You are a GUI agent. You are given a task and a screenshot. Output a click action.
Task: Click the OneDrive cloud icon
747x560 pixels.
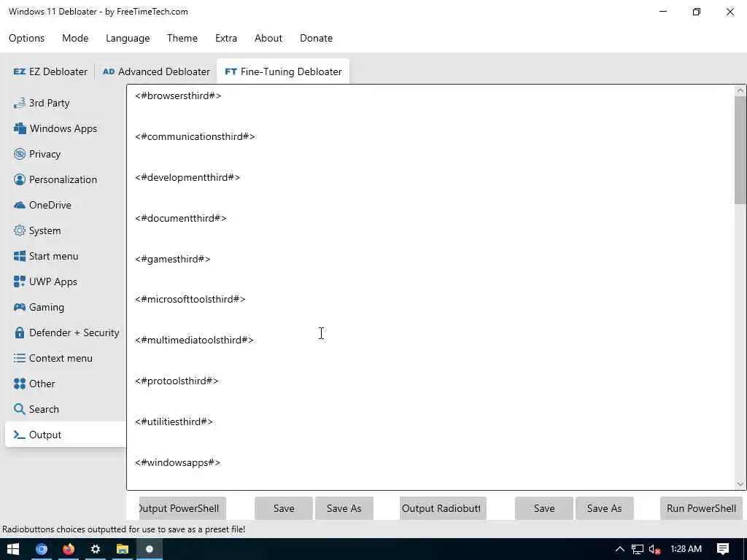pos(20,205)
